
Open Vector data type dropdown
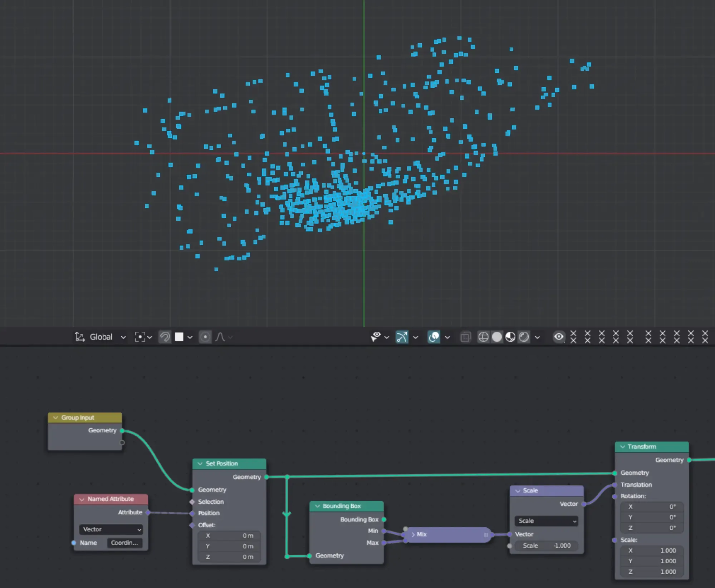pos(111,529)
